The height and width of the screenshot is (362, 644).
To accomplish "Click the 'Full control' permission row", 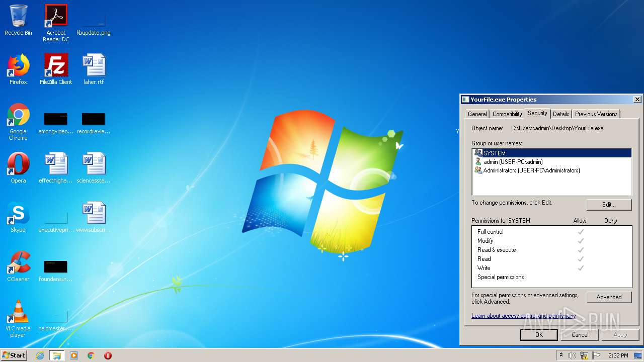I will click(552, 232).
